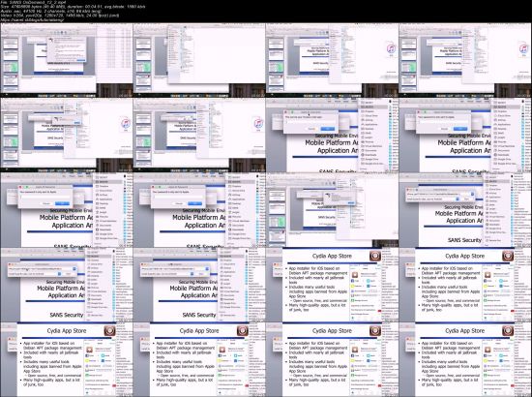This screenshot has width=532, height=397.
Task: Select Applications in the eighth frame's Finder sidebar
Action: (x=504, y=124)
